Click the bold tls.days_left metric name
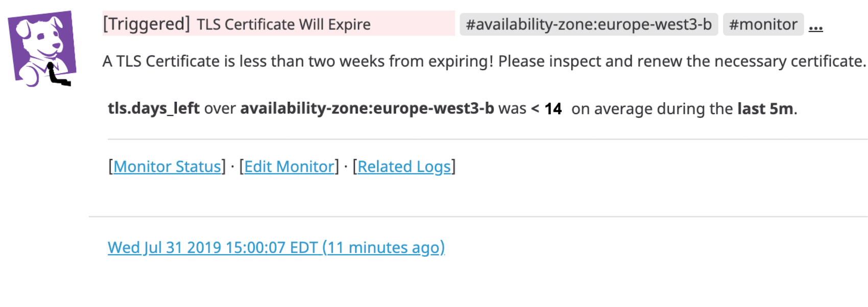This screenshot has height=307, width=868. coord(153,108)
